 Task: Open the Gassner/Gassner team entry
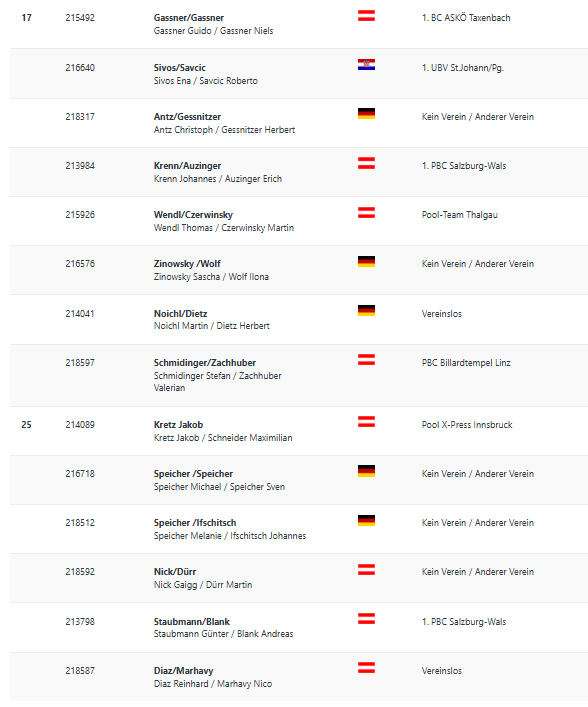[x=188, y=18]
